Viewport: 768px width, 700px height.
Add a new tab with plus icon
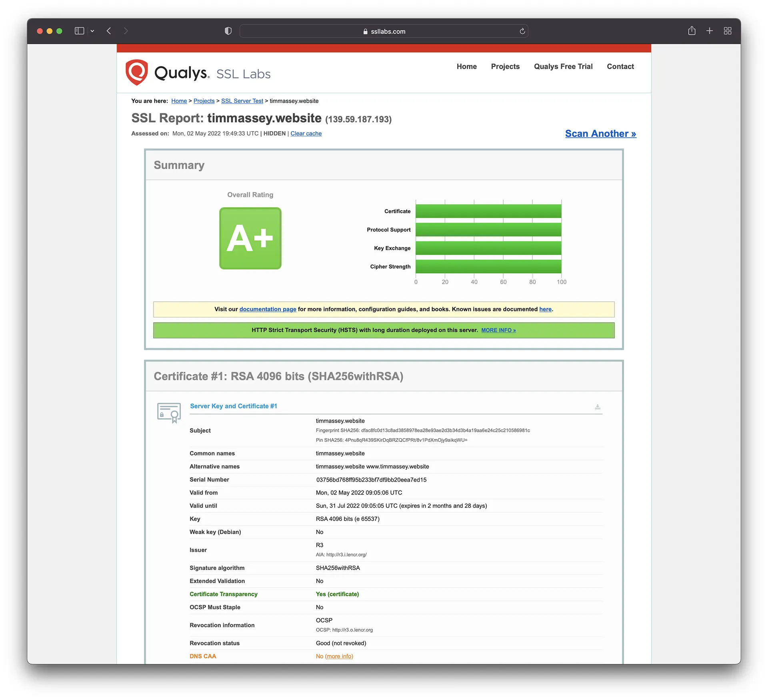(710, 31)
